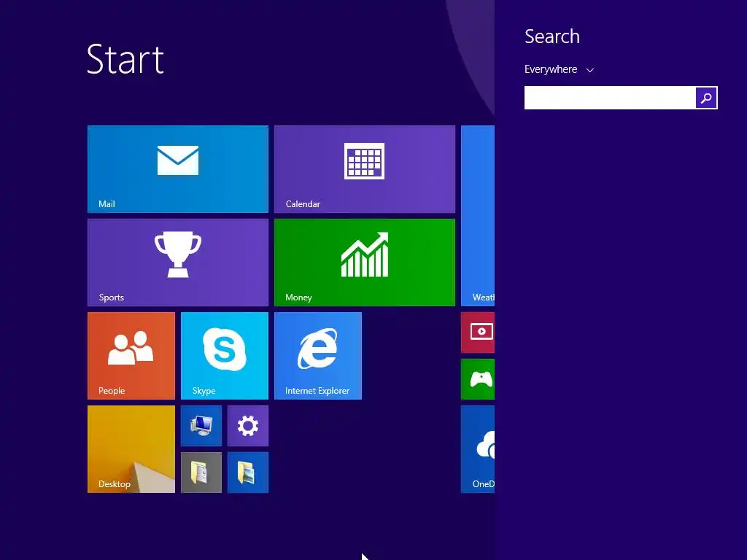
Task: Open the Documents folder tile
Action: 201,472
